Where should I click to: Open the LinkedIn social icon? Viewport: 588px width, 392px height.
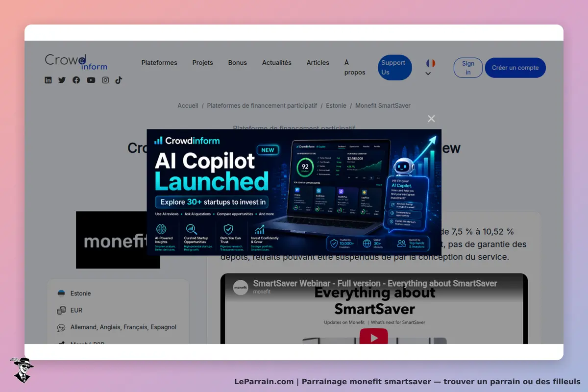48,80
